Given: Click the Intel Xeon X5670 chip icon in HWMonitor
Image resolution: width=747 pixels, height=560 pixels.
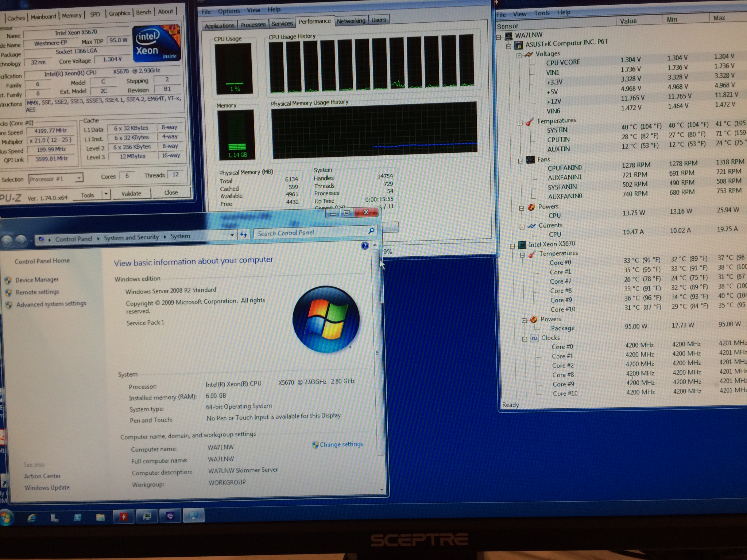Looking at the screenshot, I should coord(522,245).
